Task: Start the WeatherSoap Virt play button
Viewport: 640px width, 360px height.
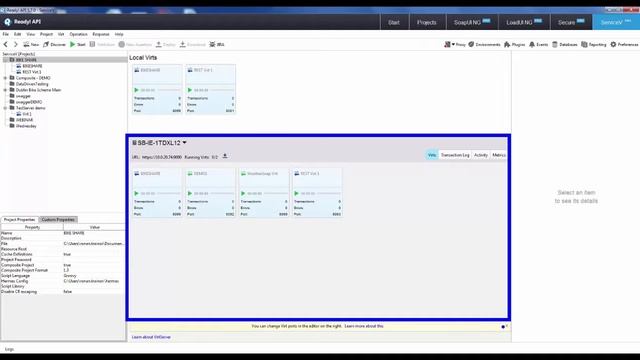Action: (x=243, y=193)
